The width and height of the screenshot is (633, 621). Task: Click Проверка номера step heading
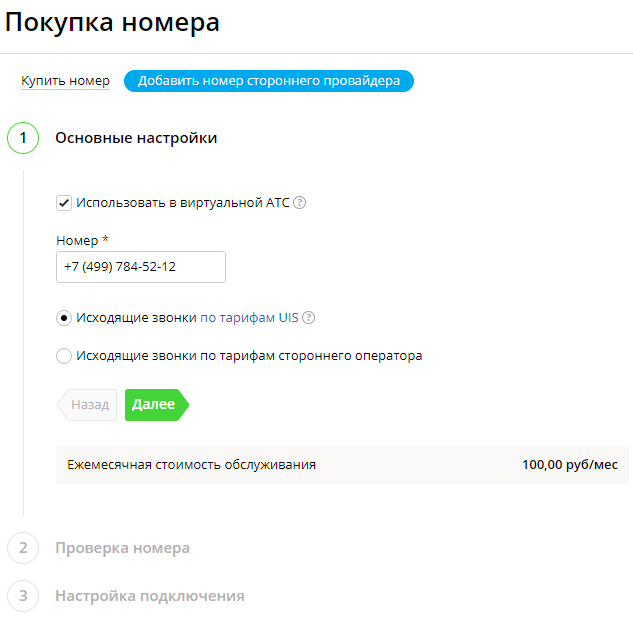(x=122, y=548)
